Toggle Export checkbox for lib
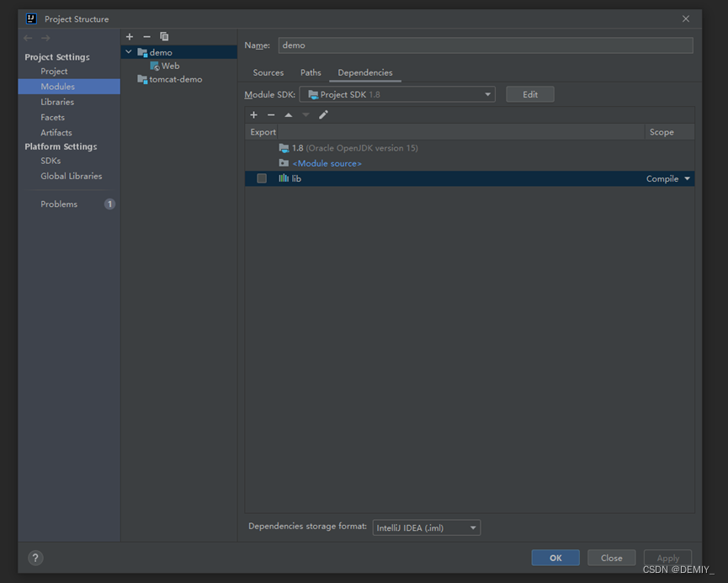 (x=262, y=178)
